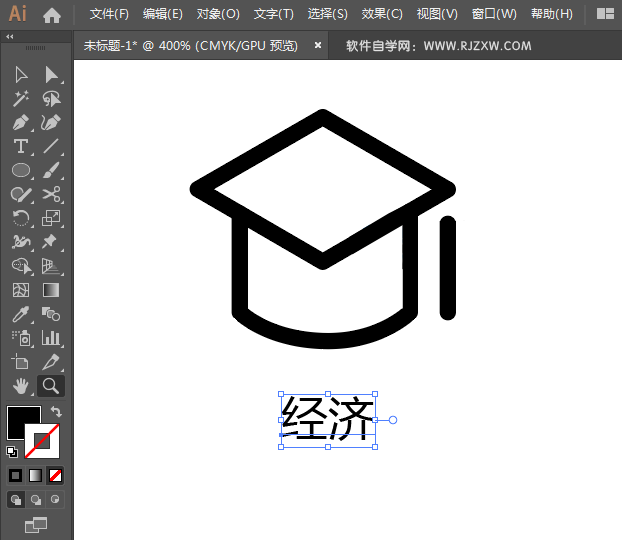Select the Line Segment tool
Viewport: 622px width, 540px height.
click(x=51, y=146)
